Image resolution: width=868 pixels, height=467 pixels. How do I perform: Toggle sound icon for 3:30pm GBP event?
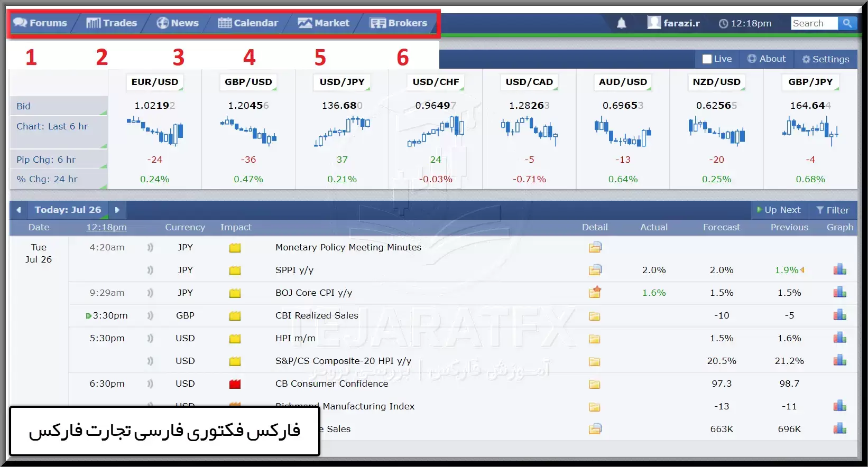tap(150, 315)
